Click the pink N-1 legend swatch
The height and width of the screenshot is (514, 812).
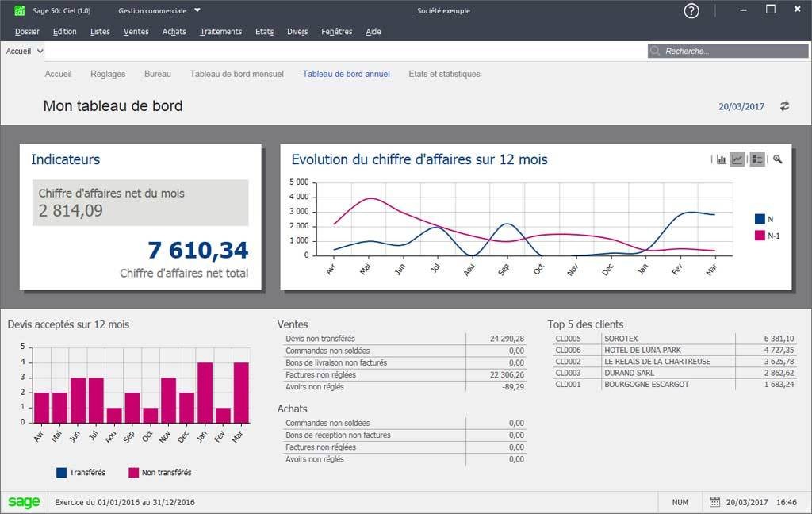[760, 236]
